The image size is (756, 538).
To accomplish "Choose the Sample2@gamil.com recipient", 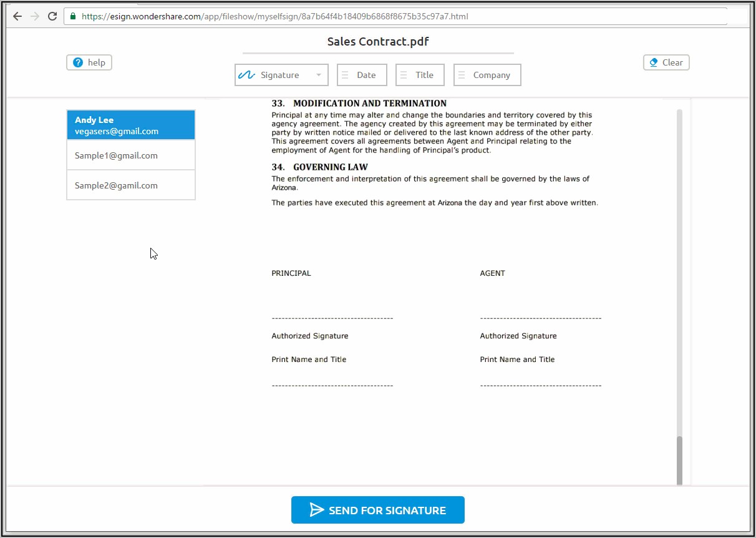I will pyautogui.click(x=131, y=185).
